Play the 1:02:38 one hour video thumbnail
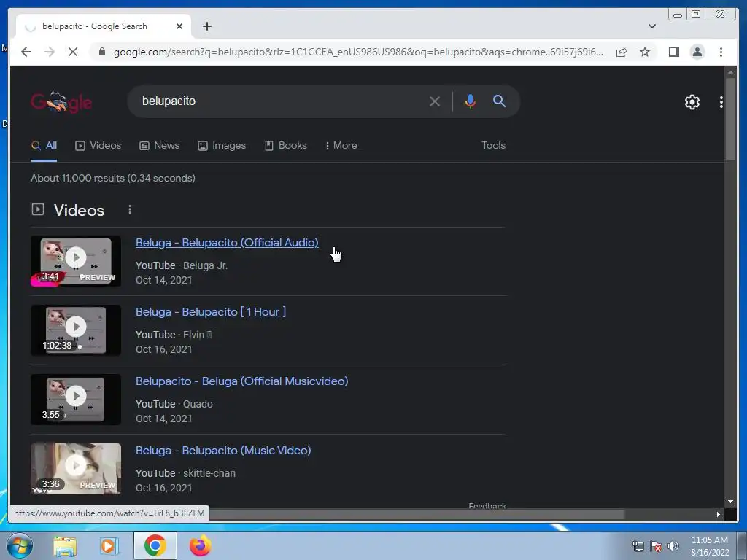This screenshot has height=560, width=747. pos(76,330)
